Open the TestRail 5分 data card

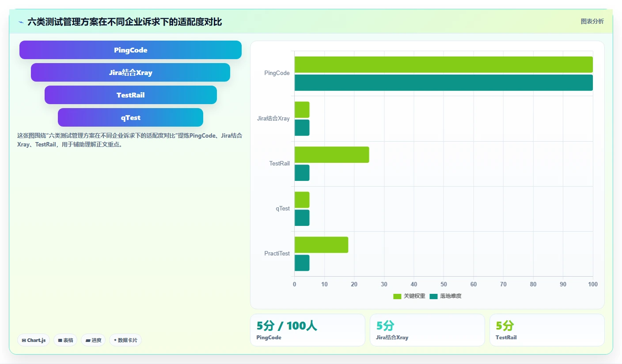pyautogui.click(x=547, y=330)
